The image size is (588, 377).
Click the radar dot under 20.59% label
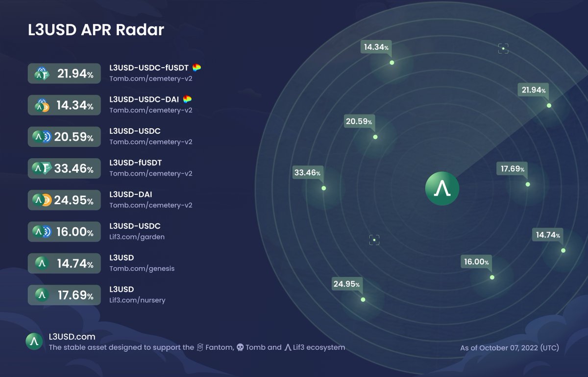tap(375, 137)
